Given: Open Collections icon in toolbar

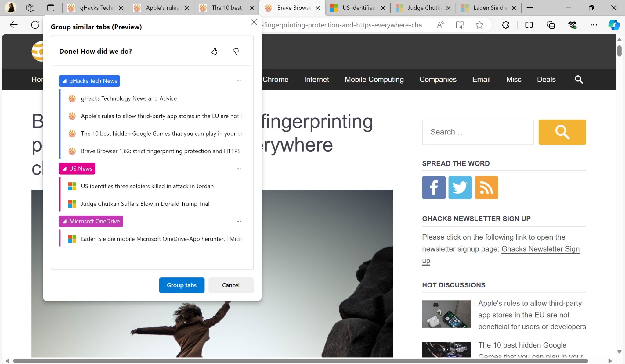Looking at the screenshot, I should pos(551,25).
